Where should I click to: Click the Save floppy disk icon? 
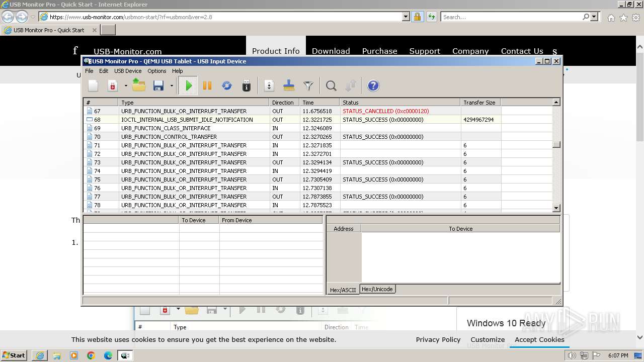(x=158, y=86)
